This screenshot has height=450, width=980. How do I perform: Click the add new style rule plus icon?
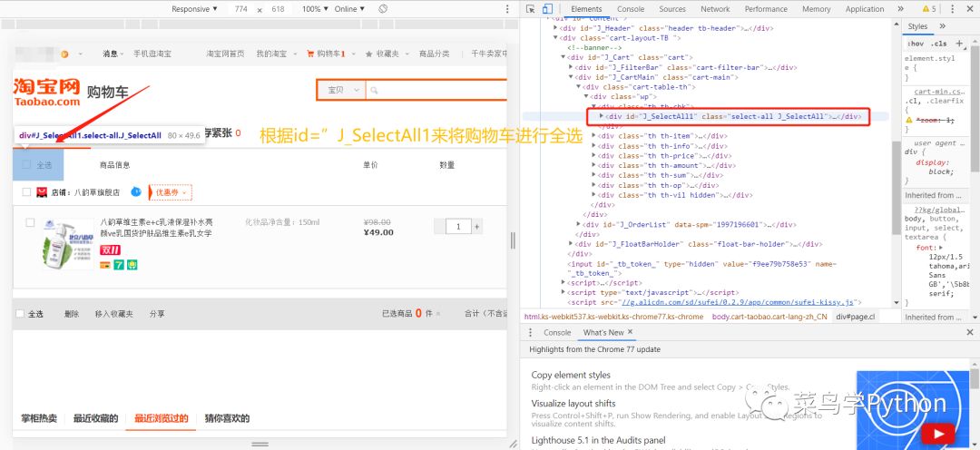[x=959, y=44]
